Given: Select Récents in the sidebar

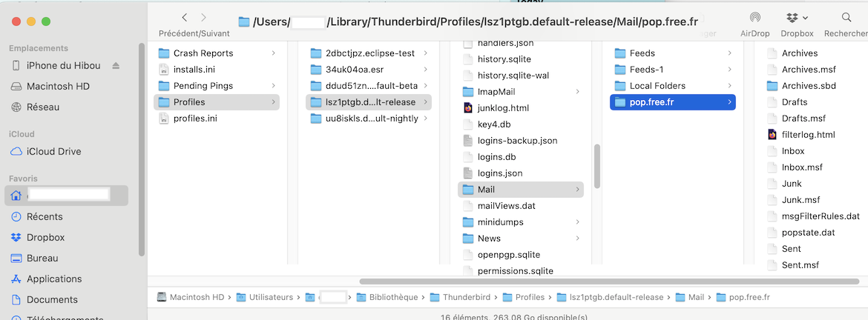Looking at the screenshot, I should coord(45,217).
